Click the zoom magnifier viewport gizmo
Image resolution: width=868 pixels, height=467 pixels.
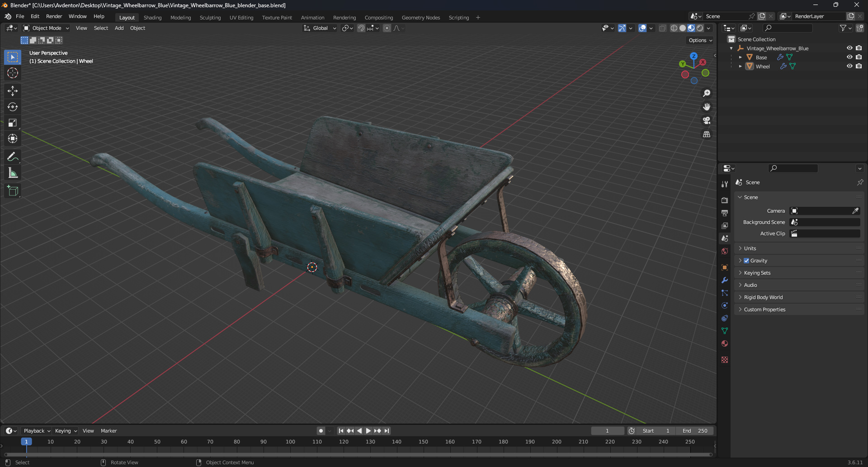(x=707, y=93)
